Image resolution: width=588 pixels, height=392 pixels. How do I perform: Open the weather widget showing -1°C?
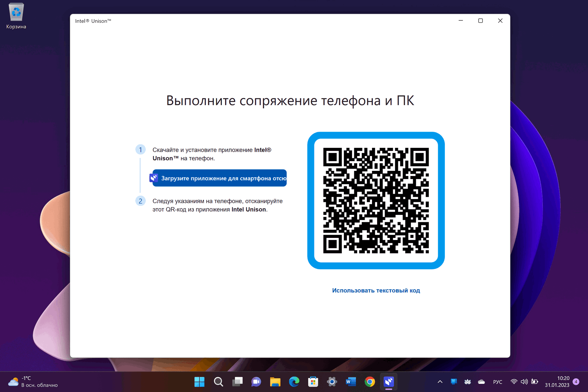click(x=33, y=381)
